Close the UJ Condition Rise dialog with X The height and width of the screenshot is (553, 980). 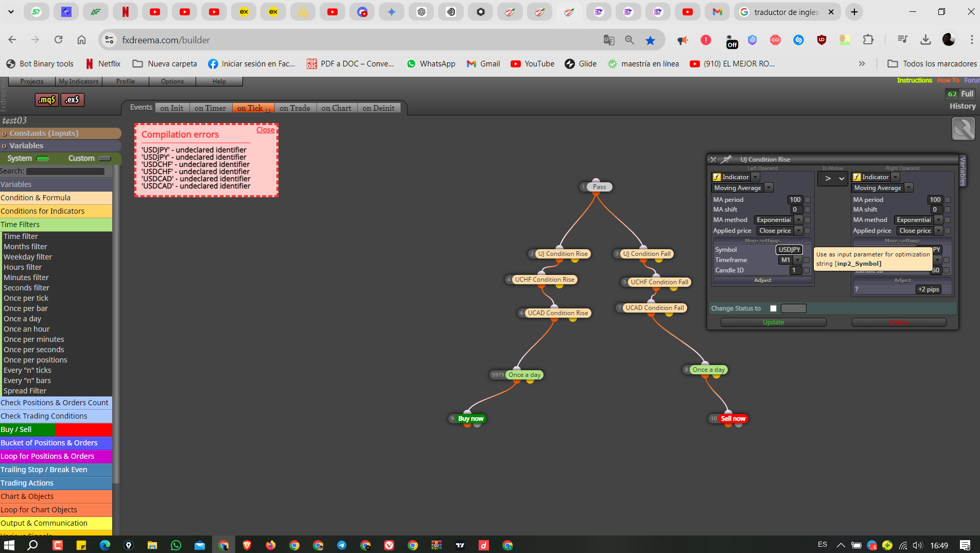point(713,160)
